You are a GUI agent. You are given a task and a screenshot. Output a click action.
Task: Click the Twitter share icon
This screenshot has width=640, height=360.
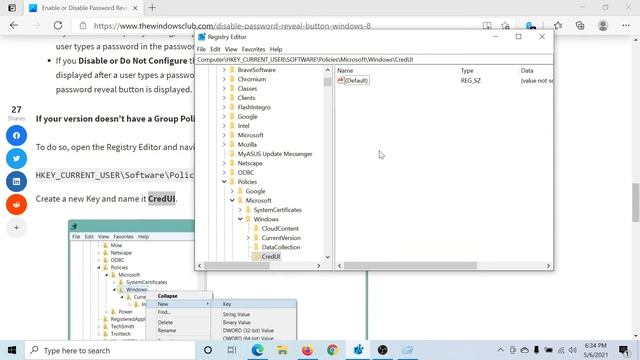click(x=16, y=158)
